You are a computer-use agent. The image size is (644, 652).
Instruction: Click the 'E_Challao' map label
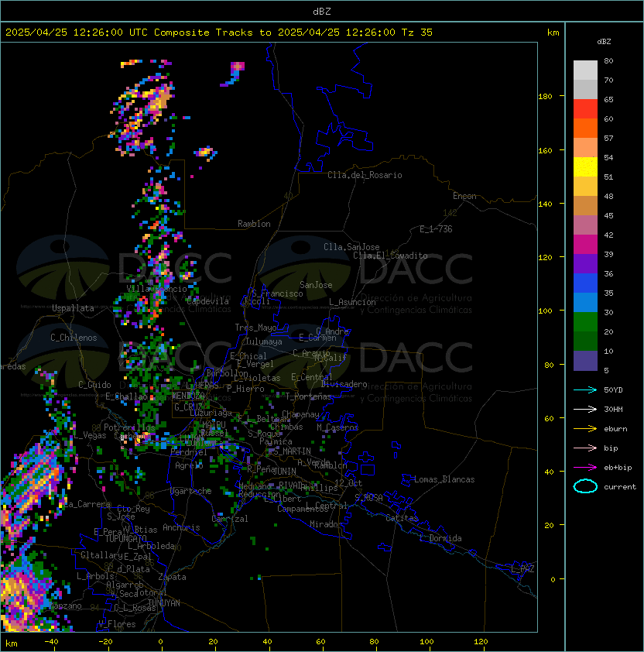[126, 396]
